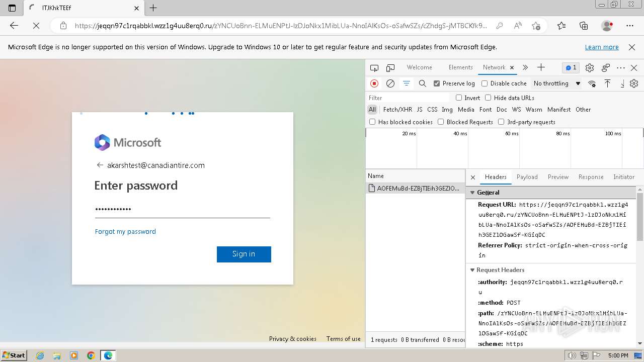Close the Network tab
644x362 pixels.
pyautogui.click(x=512, y=67)
